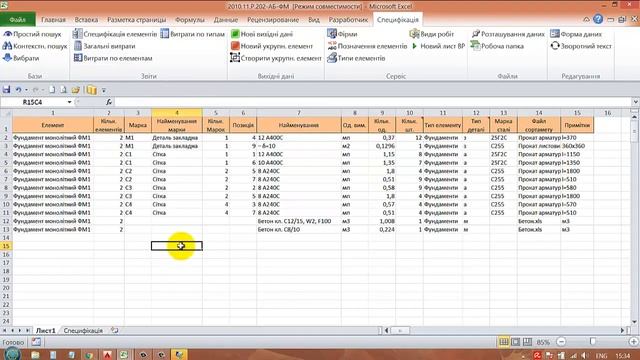Select row 14 header
This screenshot has height=360, width=640.
click(6, 238)
